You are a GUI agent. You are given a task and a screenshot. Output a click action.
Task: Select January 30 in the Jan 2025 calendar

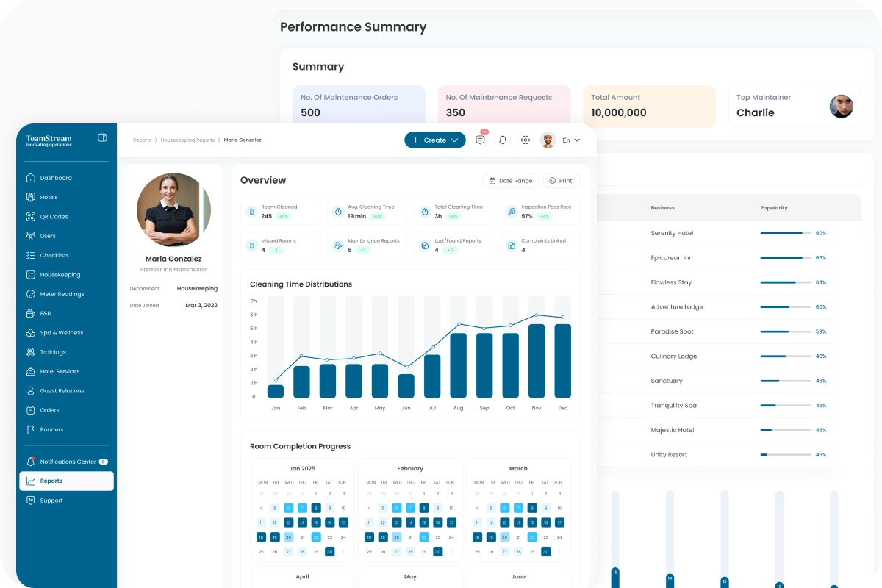pos(329,551)
